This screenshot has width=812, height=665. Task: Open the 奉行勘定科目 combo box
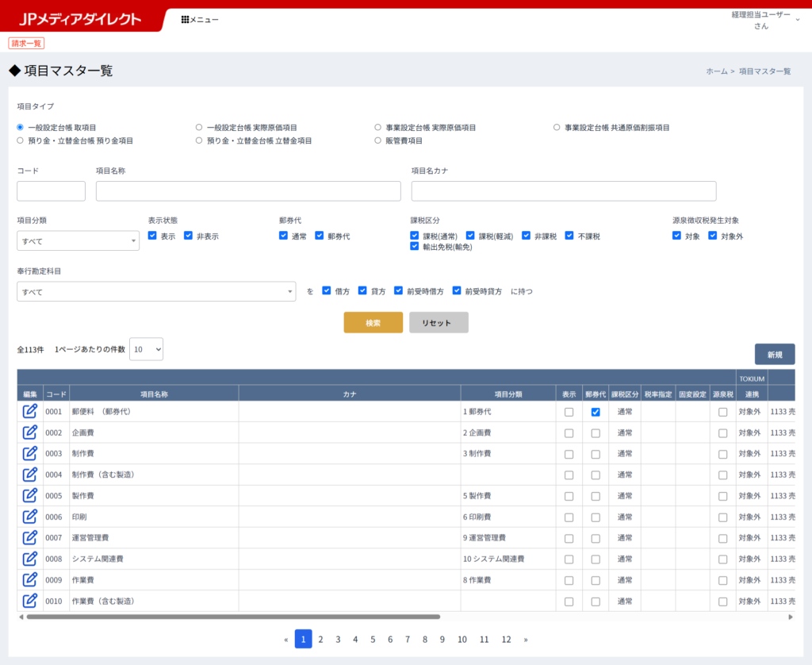pos(155,292)
